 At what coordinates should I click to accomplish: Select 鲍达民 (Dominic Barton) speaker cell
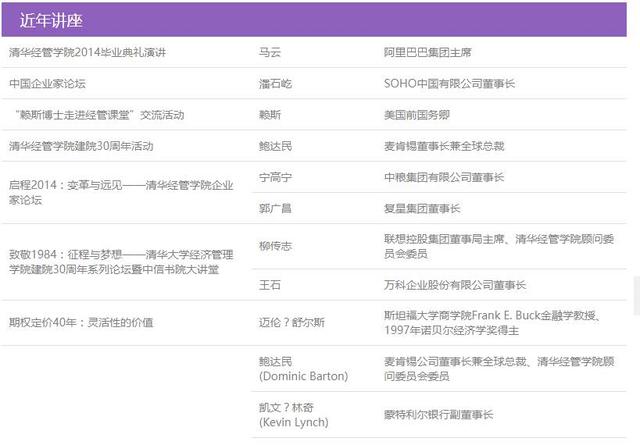pos(303,368)
